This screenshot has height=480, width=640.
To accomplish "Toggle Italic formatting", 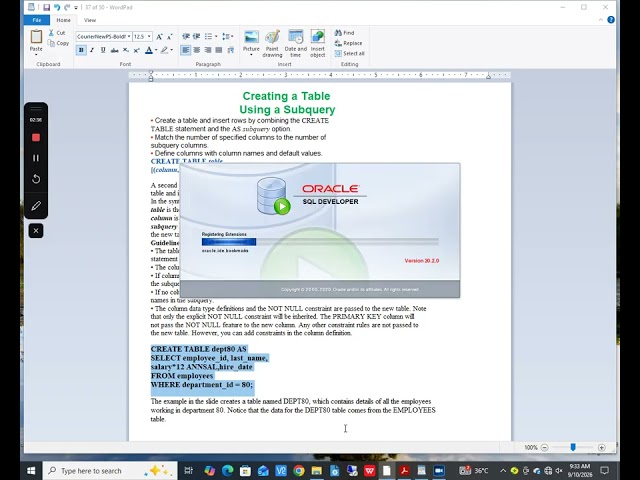I will (92, 50).
